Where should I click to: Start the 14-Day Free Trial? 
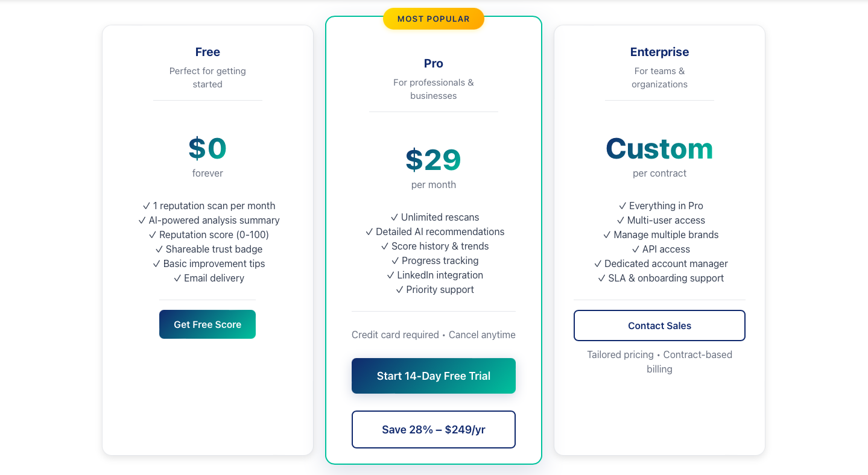click(x=433, y=376)
